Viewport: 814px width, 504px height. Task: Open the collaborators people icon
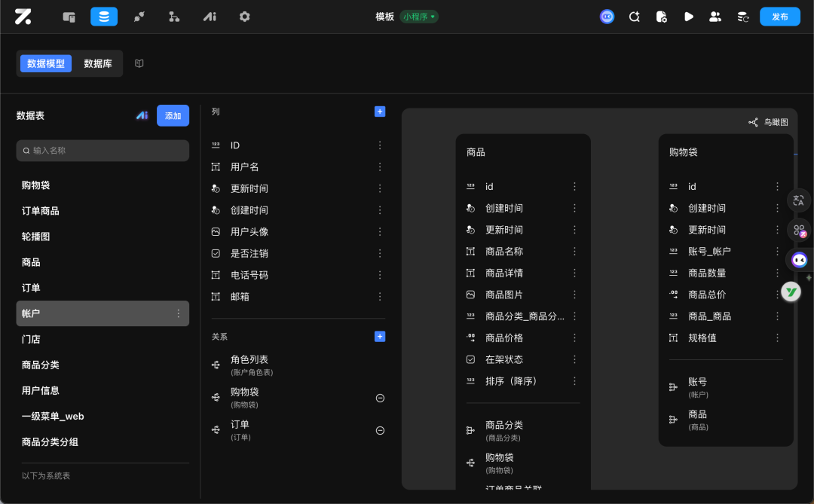[715, 17]
